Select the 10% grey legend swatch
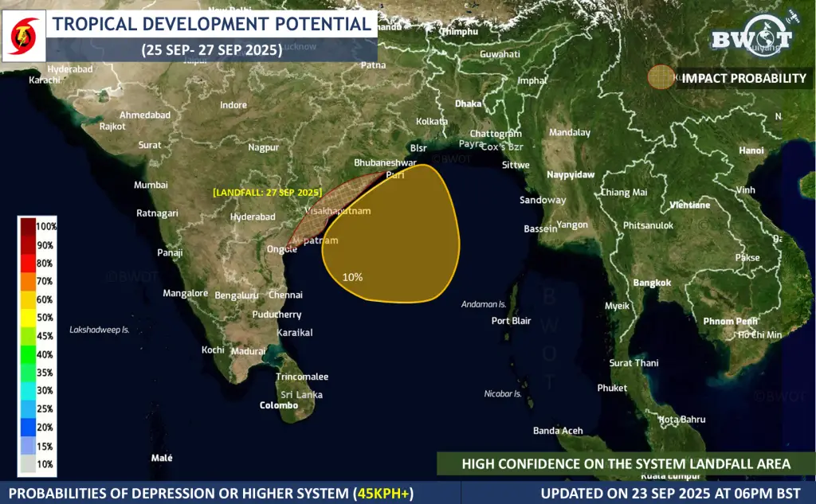This screenshot has width=816, height=504. pyautogui.click(x=28, y=464)
